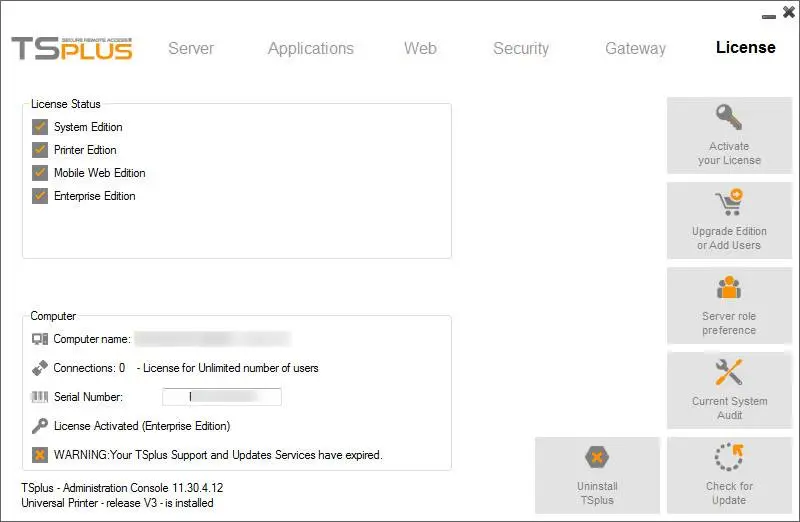Viewport: 800px width, 522px height.
Task: Close the TSplus window
Action: click(789, 12)
